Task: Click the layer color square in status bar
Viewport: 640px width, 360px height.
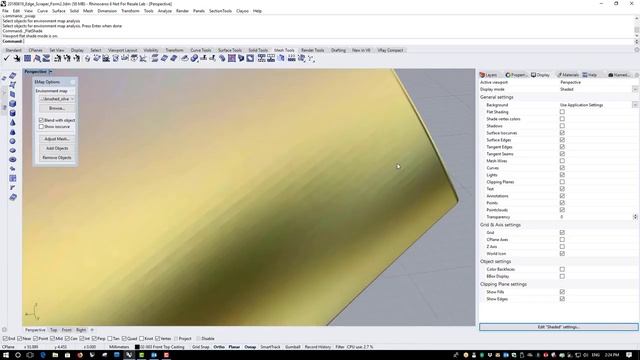Action: click(x=137, y=347)
